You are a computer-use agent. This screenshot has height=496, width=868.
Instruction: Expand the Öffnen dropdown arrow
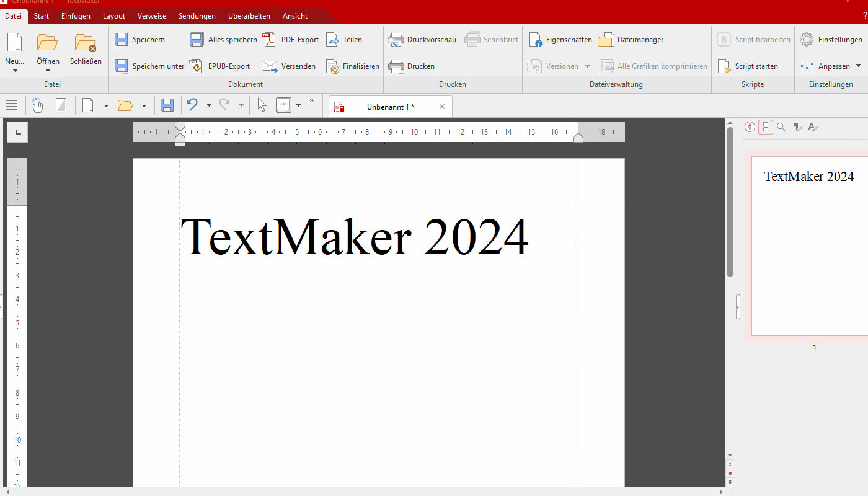click(48, 71)
